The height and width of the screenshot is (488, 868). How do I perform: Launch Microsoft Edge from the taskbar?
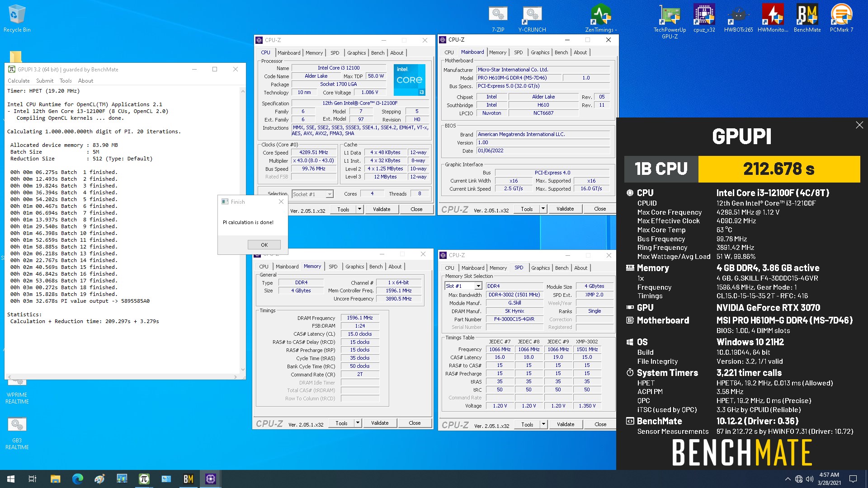pos(77,479)
